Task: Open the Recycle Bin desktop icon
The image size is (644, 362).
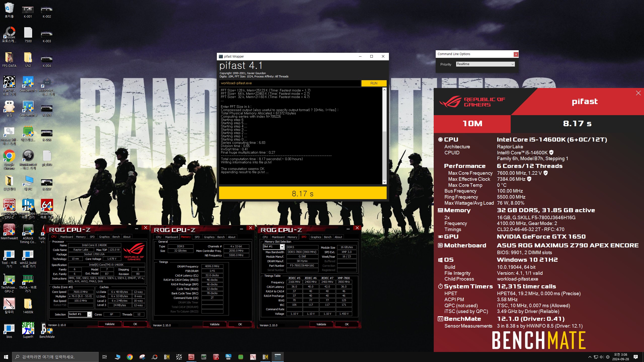Action: click(9, 10)
